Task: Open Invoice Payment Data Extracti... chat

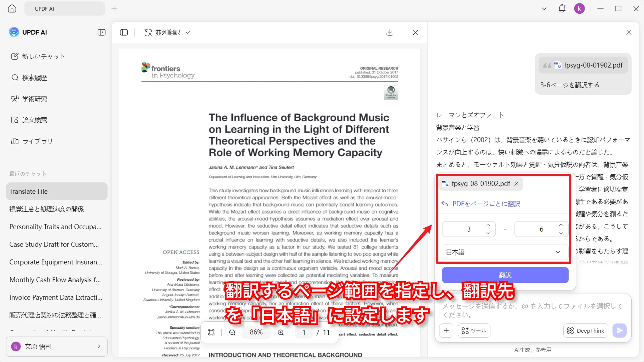Action: 57,297
